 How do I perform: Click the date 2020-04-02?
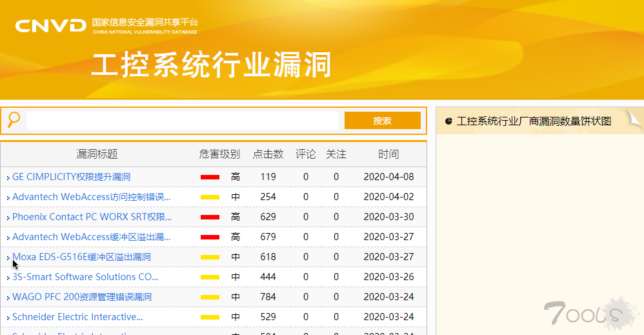[388, 197]
